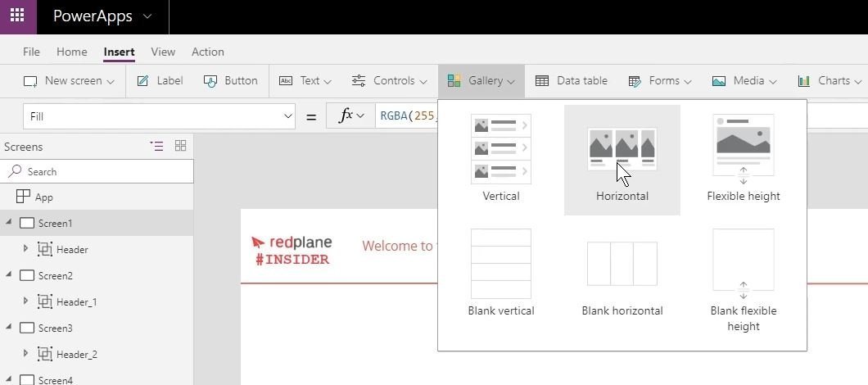Insert a Label control
This screenshot has width=868, height=385.
(x=160, y=81)
